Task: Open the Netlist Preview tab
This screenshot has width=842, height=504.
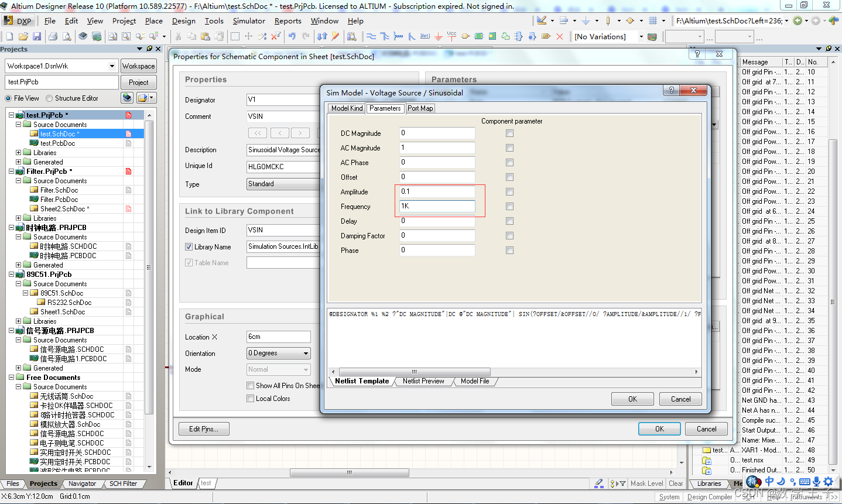Action: (x=423, y=381)
